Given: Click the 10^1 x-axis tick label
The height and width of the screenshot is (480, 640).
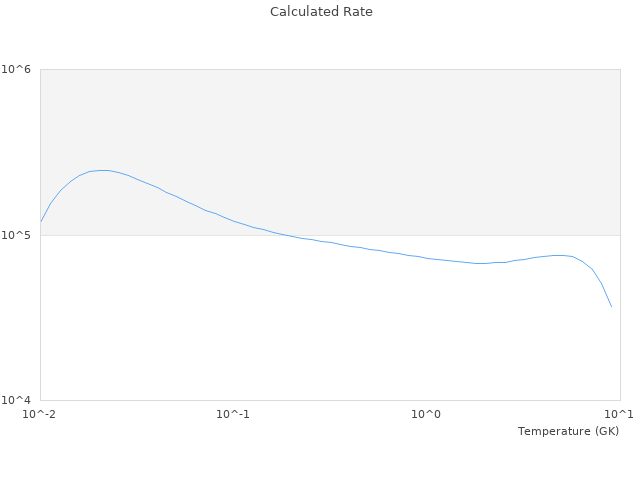Looking at the screenshot, I should (619, 414).
